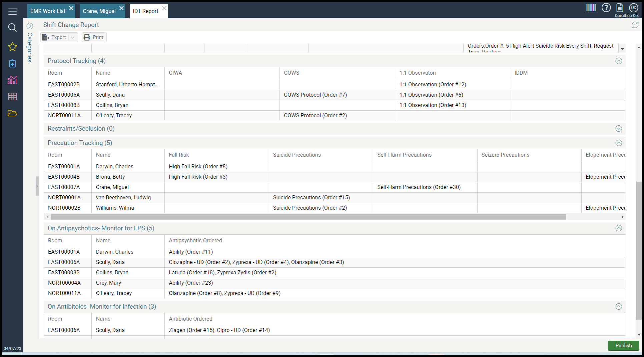Collapse the Precaution Tracking section
Image resolution: width=644 pixels, height=357 pixels.
pos(619,143)
